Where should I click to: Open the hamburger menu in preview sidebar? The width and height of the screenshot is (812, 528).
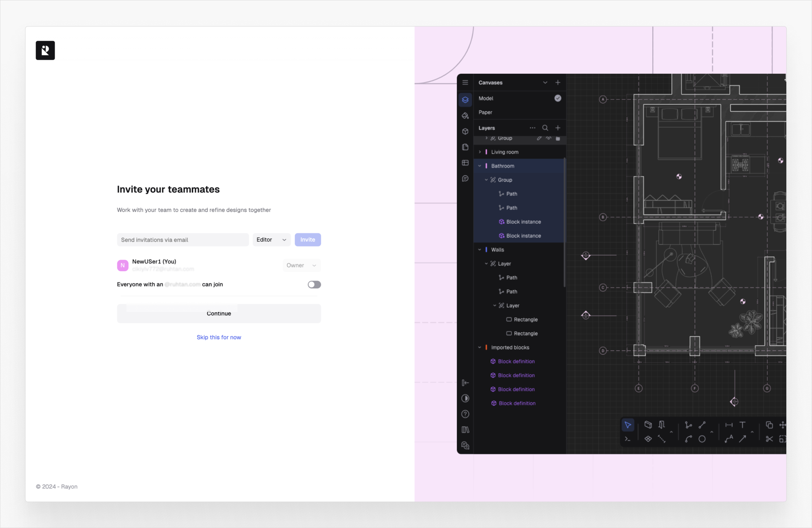pyautogui.click(x=465, y=82)
